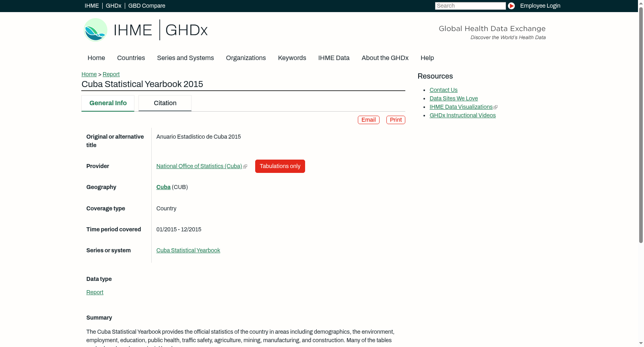Click the '01/2015 - 12/2015' time period value

(179, 229)
